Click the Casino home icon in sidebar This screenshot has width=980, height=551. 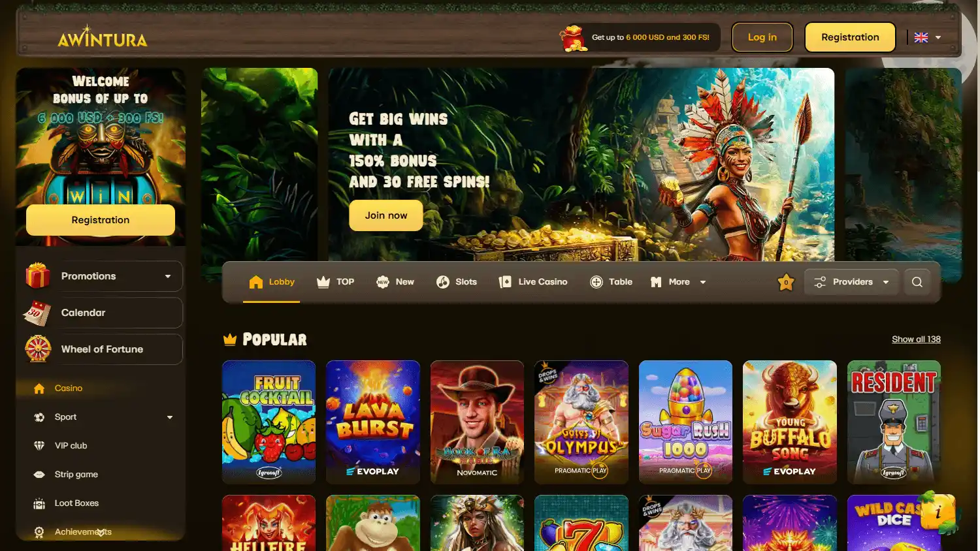click(39, 388)
